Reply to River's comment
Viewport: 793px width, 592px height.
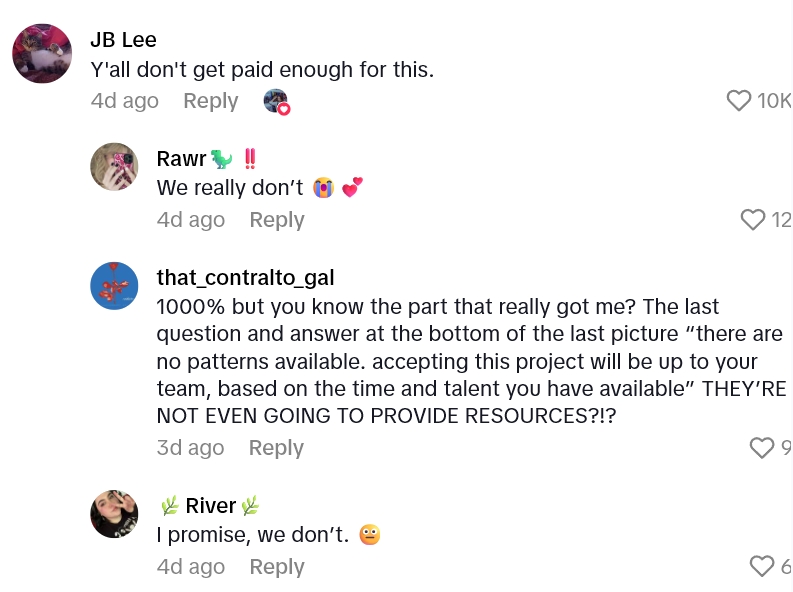tap(276, 567)
